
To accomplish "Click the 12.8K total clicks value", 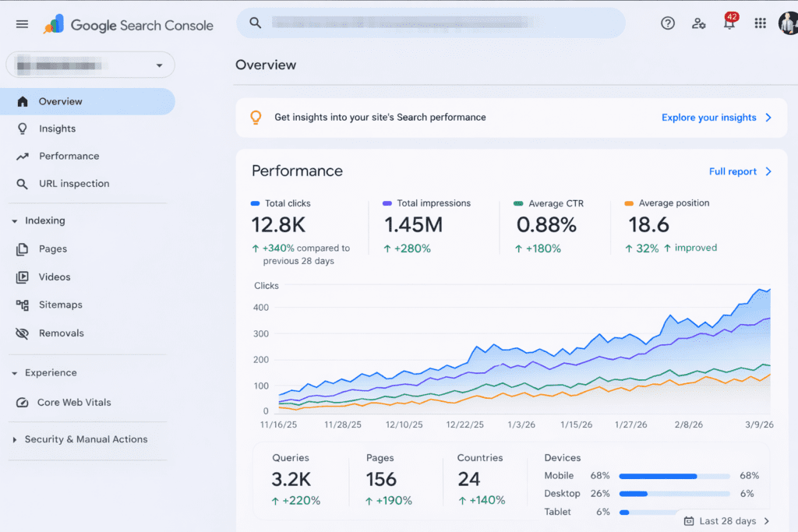I will click(278, 225).
